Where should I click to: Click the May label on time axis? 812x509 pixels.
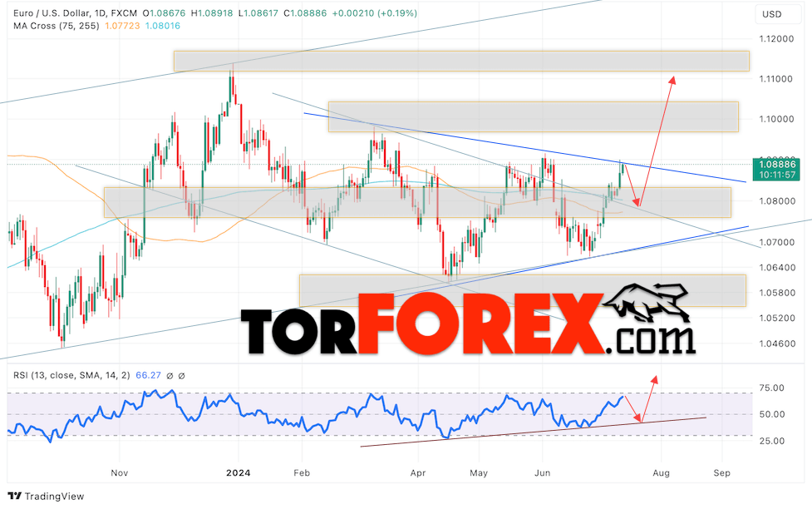tap(479, 472)
